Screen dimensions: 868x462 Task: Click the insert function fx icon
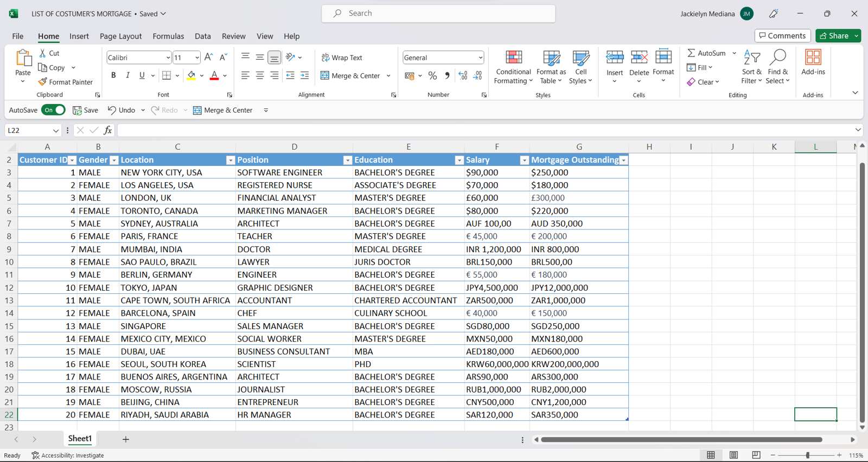pyautogui.click(x=108, y=130)
